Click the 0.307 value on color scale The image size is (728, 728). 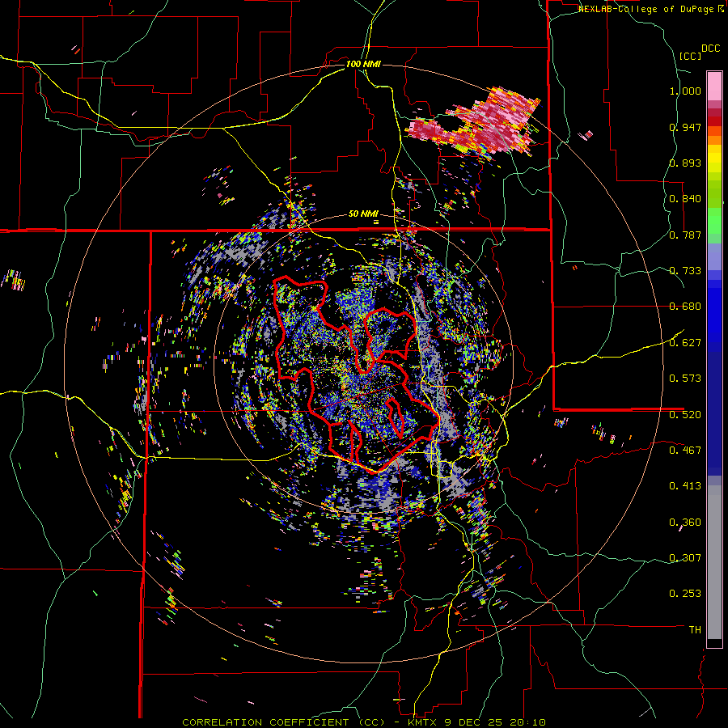[x=685, y=557]
